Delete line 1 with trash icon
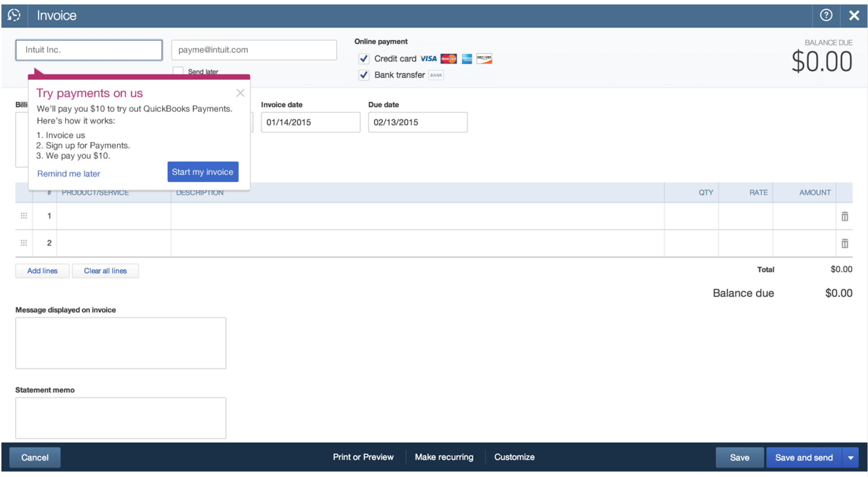The width and height of the screenshot is (868, 477). pyautogui.click(x=844, y=216)
